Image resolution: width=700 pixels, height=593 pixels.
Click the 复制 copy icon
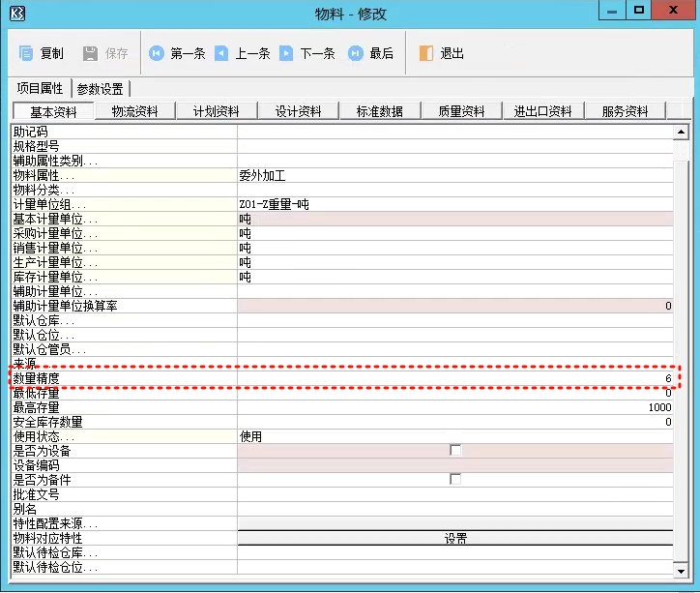coord(26,53)
